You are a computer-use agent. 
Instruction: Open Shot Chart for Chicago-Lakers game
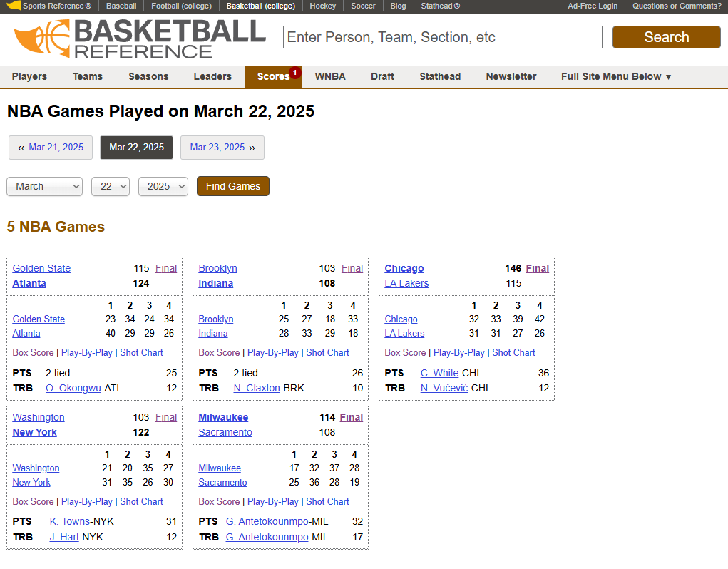coord(513,352)
